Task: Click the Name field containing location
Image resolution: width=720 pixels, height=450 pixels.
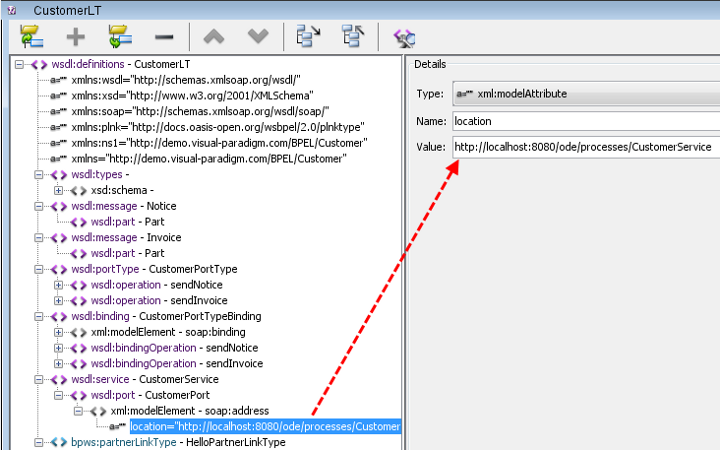Action: [x=586, y=121]
